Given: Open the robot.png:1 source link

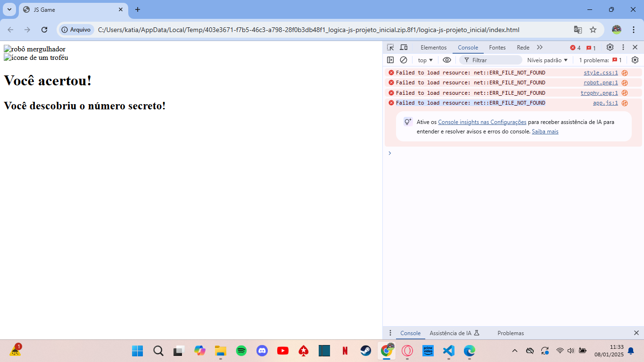Looking at the screenshot, I should (601, 82).
